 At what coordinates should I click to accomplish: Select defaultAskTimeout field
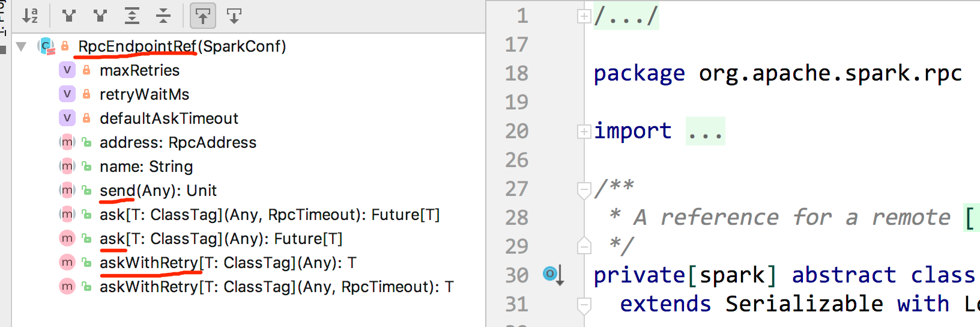click(x=169, y=118)
